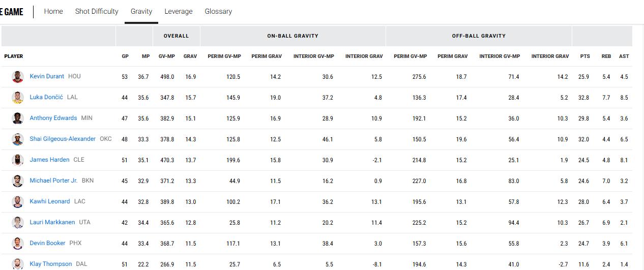Sort by PTS column header
This screenshot has height=270, width=644.
(x=585, y=56)
